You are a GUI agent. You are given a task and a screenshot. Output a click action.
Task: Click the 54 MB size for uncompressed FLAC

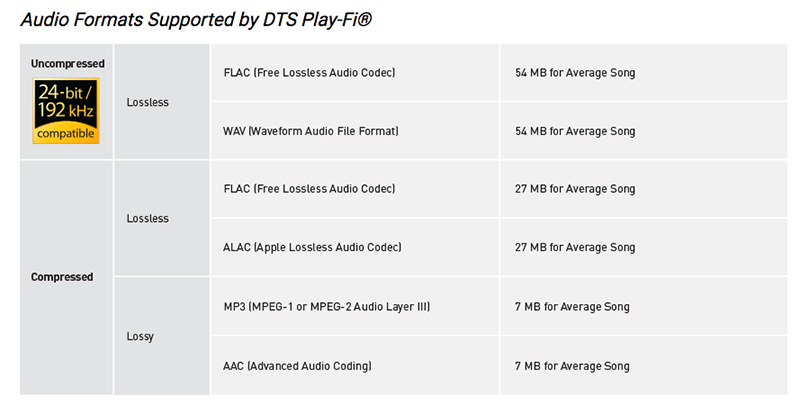pyautogui.click(x=576, y=73)
